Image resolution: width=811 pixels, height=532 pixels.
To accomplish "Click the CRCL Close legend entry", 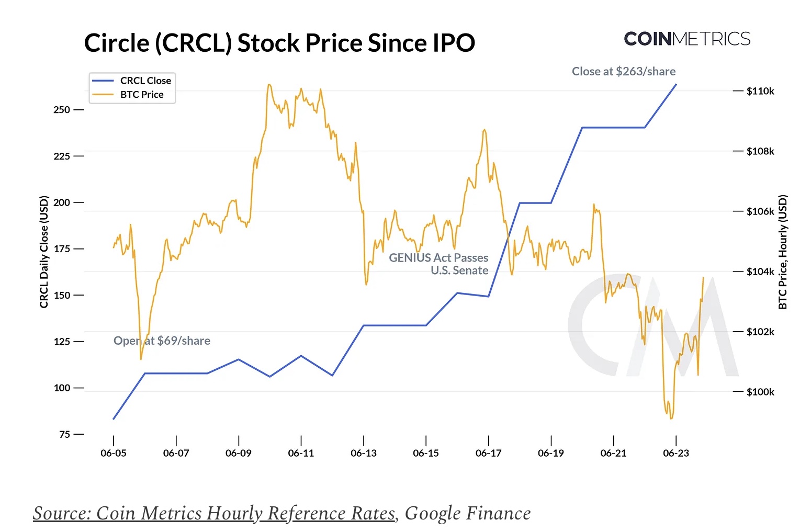I will [x=145, y=81].
